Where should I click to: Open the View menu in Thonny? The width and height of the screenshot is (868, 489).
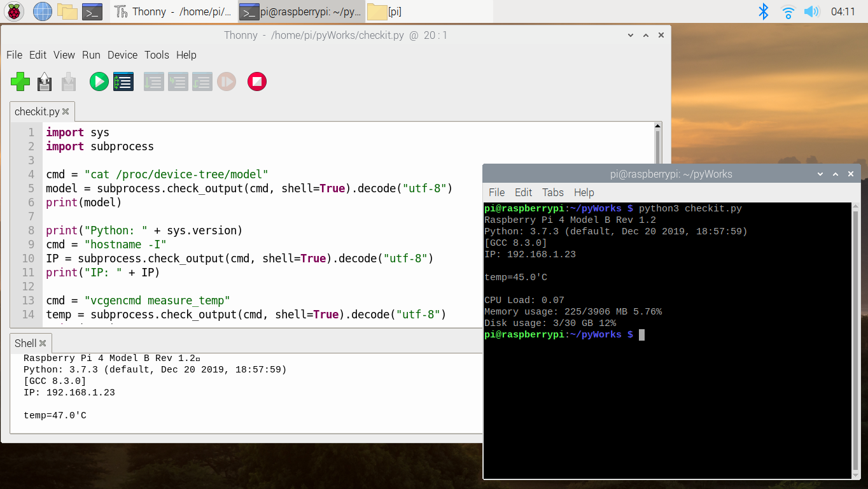click(64, 55)
